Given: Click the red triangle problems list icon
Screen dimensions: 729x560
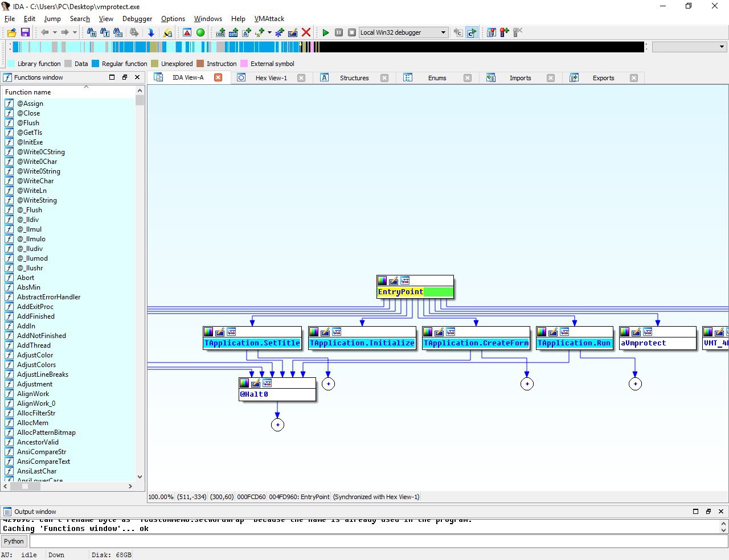Looking at the screenshot, I should pyautogui.click(x=187, y=32).
